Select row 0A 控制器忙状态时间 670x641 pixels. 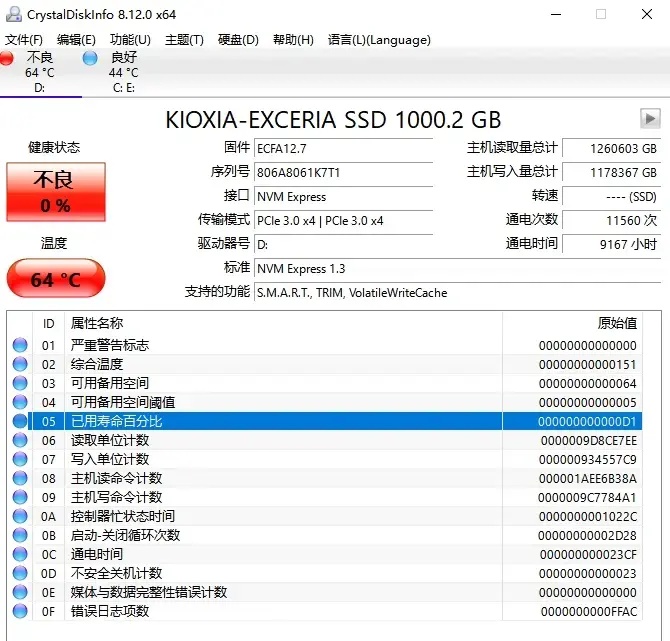(x=325, y=517)
